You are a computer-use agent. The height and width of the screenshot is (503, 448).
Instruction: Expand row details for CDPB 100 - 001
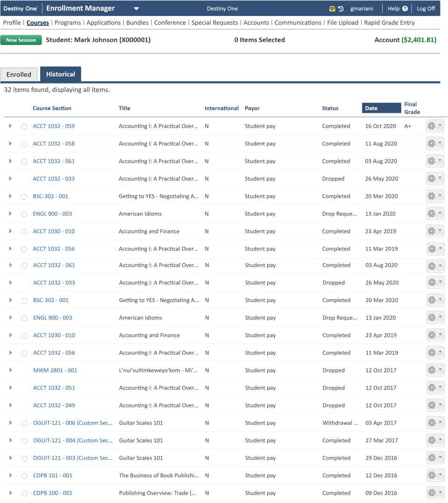11,493
